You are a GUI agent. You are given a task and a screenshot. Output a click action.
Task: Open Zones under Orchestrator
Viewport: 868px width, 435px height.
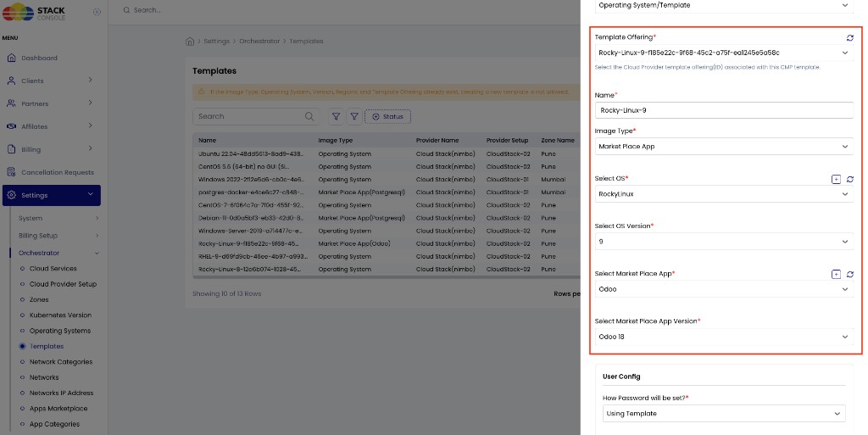click(x=39, y=299)
